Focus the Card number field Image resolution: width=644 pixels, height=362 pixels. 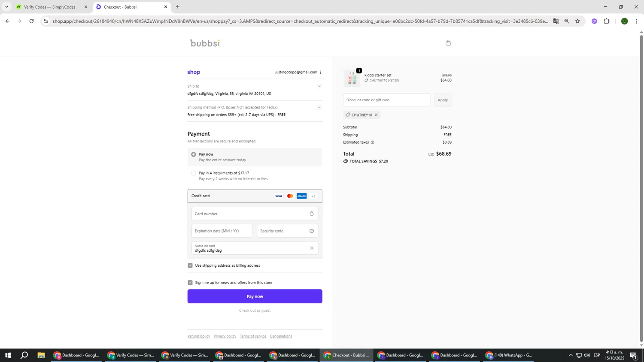[x=255, y=214]
